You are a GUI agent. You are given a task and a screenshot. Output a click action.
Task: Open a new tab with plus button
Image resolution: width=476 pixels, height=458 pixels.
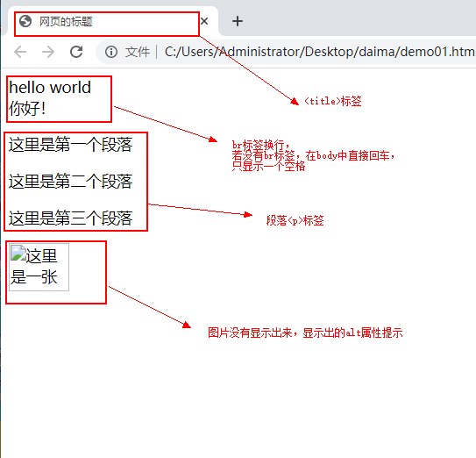[237, 21]
